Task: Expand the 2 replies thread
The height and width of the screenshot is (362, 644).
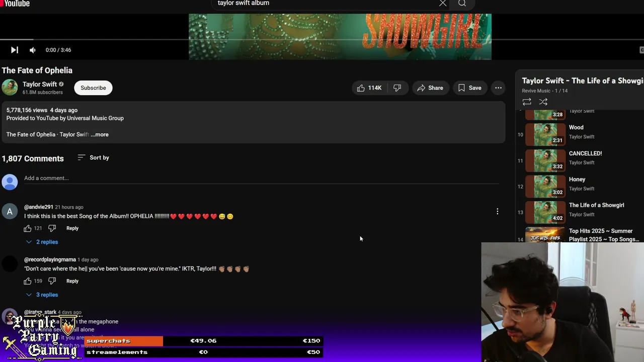Action: (x=42, y=242)
